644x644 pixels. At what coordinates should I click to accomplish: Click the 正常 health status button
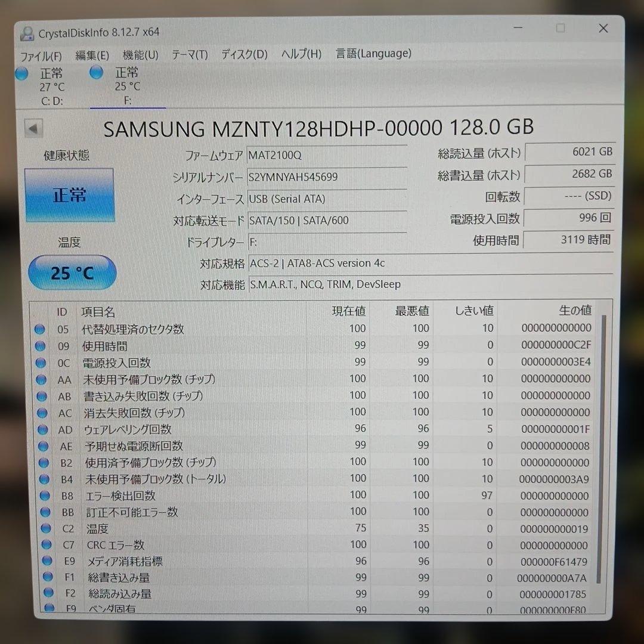coord(69,194)
